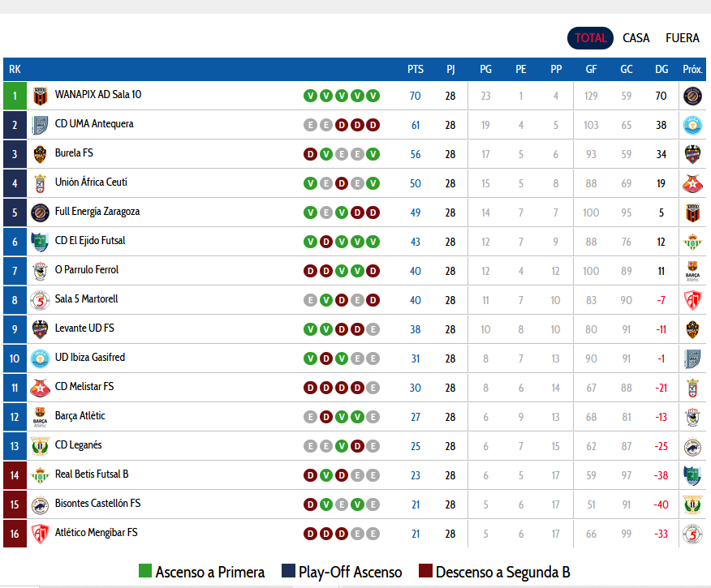
Task: Click the CD Melistar FS team crest
Action: point(40,388)
